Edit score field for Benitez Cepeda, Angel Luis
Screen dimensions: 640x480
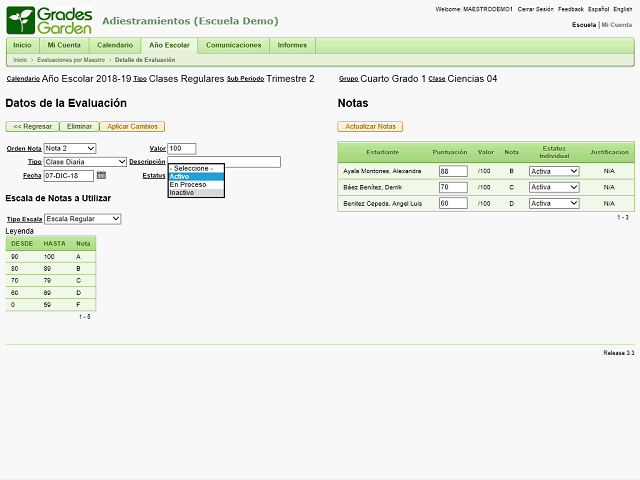tap(453, 203)
